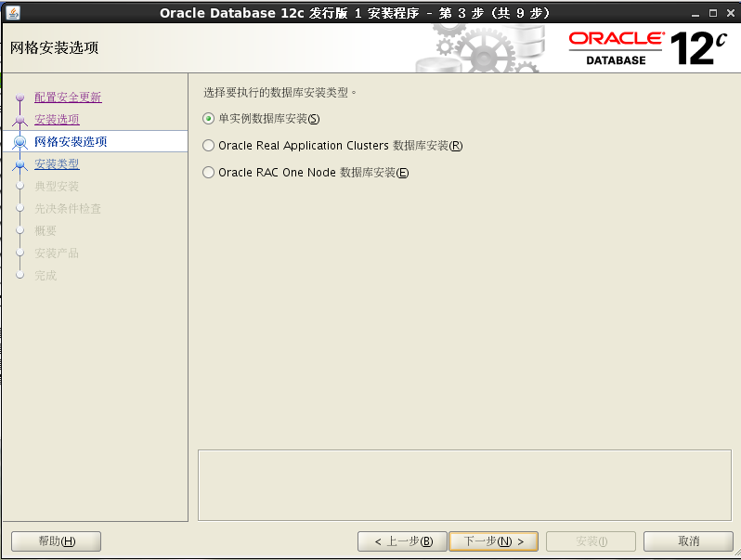Click the step marker beside 安装类型

pyautogui.click(x=19, y=164)
